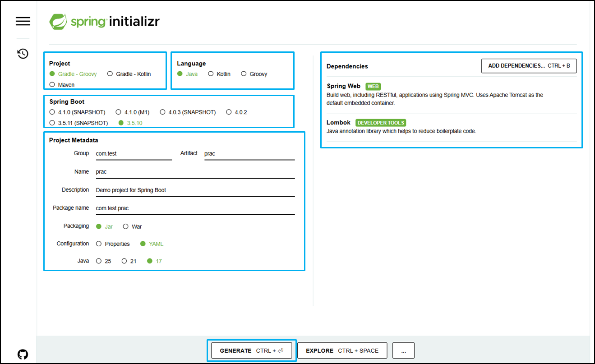Select Java version 17
The width and height of the screenshot is (595, 364).
pyautogui.click(x=155, y=261)
